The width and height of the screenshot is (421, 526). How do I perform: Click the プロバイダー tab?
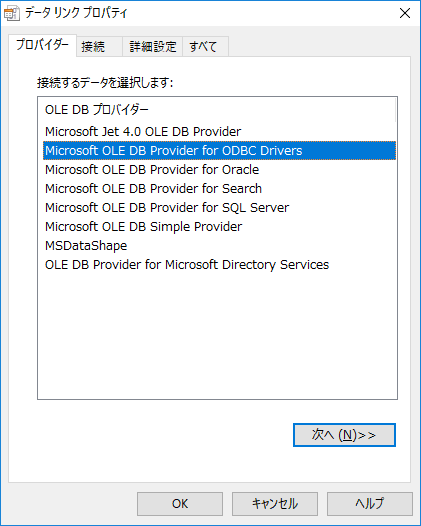43,45
